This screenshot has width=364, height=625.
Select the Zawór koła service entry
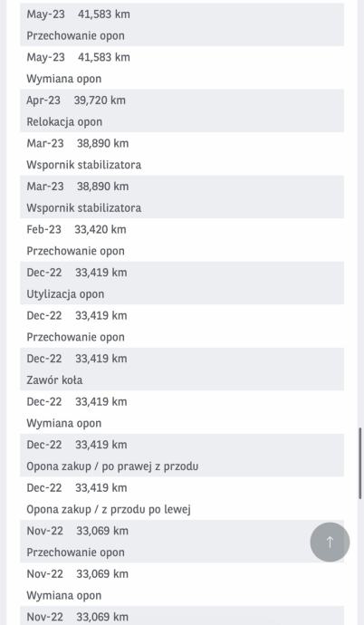(x=182, y=369)
